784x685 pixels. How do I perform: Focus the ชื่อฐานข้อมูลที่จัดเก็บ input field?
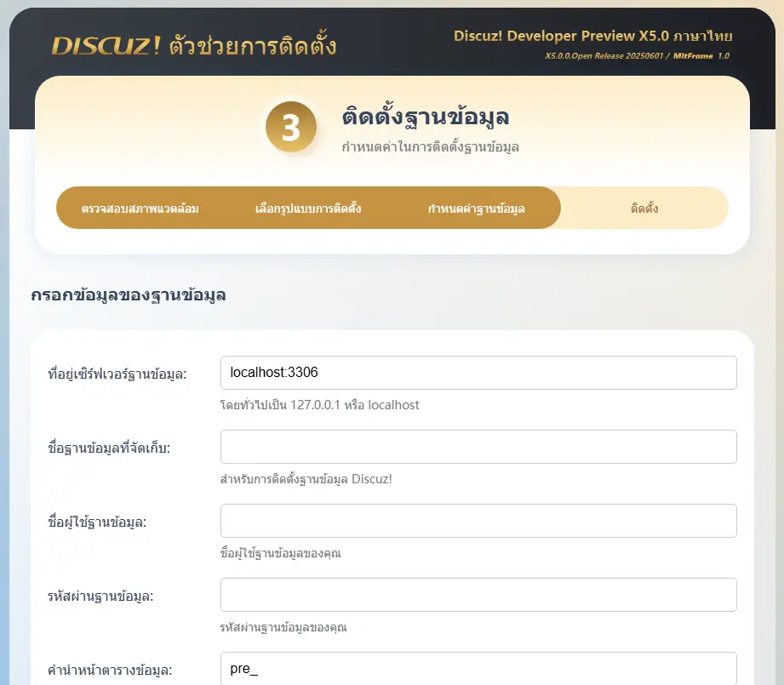pos(478,447)
